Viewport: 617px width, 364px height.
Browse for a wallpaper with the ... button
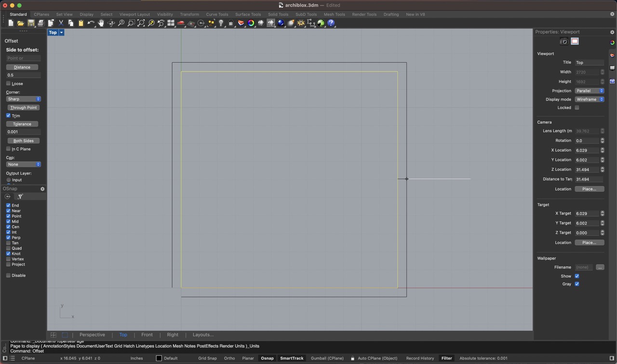pos(600,267)
